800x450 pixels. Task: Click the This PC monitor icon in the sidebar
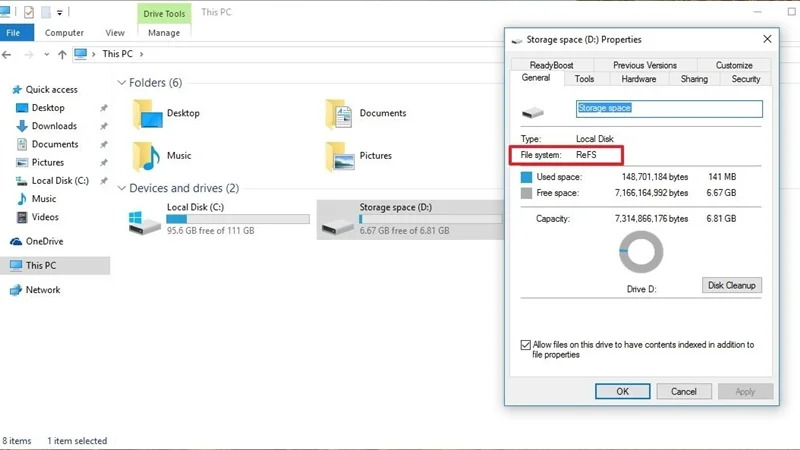point(16,265)
